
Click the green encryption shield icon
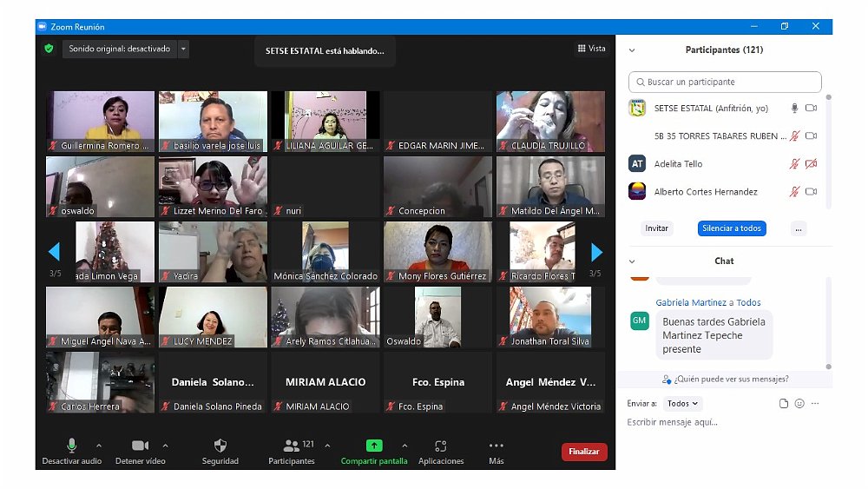[x=49, y=49]
